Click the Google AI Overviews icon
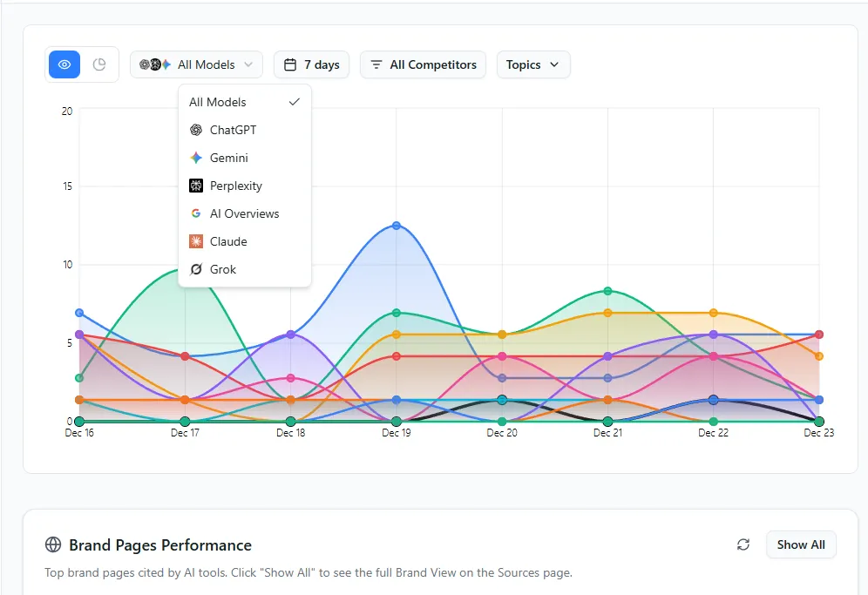This screenshot has height=595, width=868. pyautogui.click(x=196, y=213)
